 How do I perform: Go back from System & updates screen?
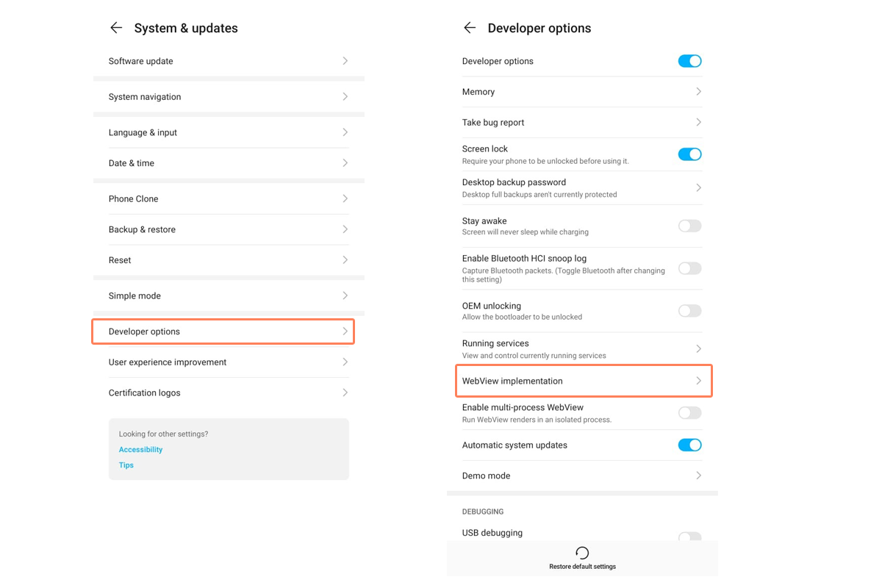pyautogui.click(x=116, y=28)
